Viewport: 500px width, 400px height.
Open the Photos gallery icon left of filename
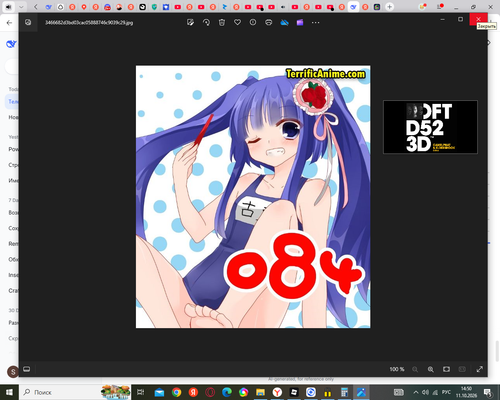point(28,22)
